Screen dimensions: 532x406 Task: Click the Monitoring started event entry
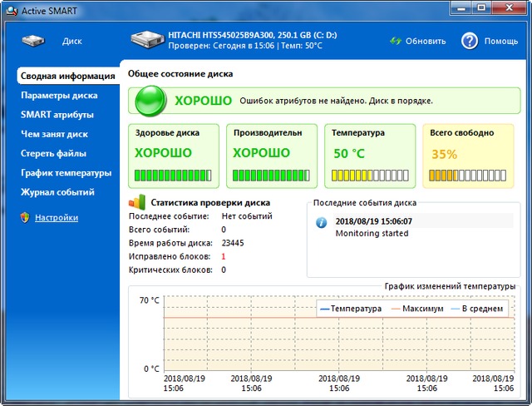pyautogui.click(x=372, y=234)
